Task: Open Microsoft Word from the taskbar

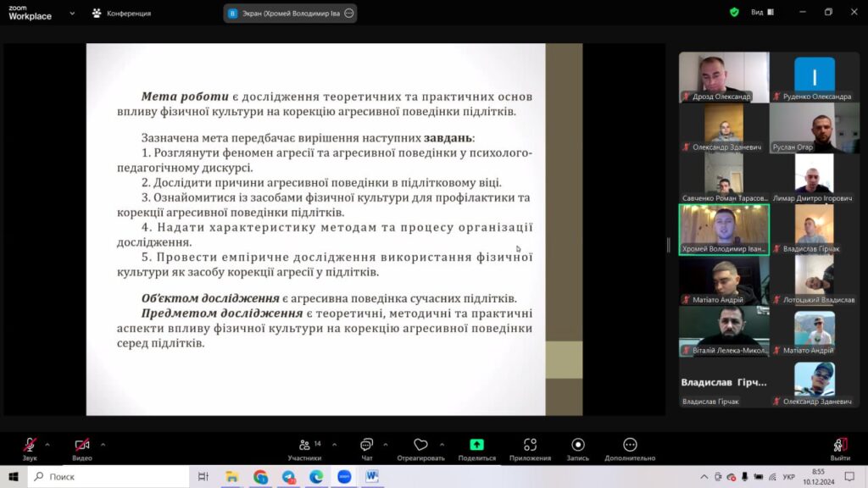Action: click(371, 477)
